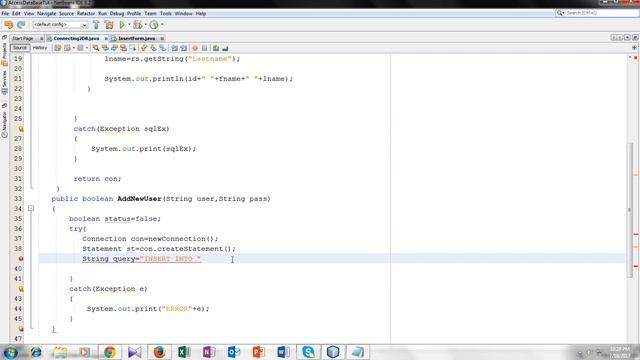Viewport: 640px width, 360px height.
Task: Click the Find Selection magnifier icon
Action: [96, 48]
